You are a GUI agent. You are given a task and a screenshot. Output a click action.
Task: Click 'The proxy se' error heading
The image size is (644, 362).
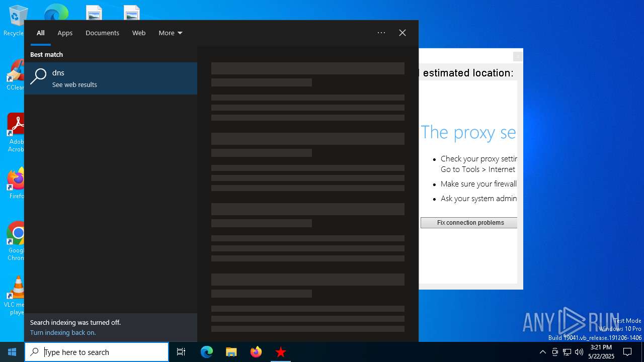tap(468, 132)
